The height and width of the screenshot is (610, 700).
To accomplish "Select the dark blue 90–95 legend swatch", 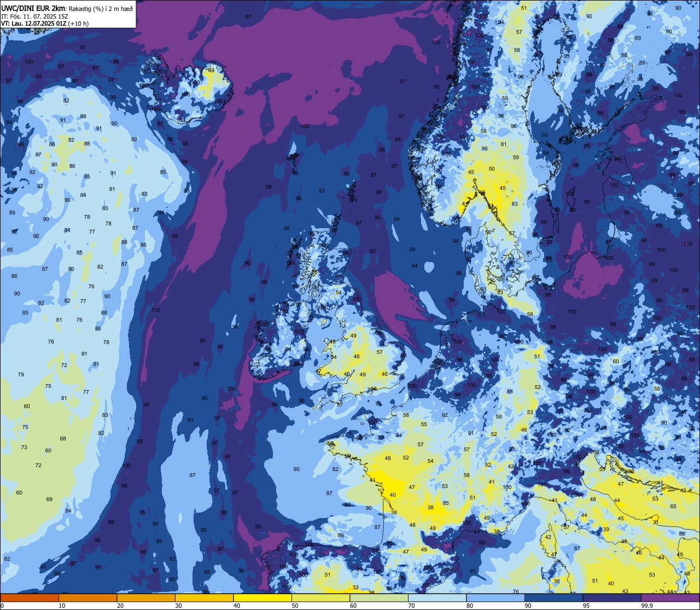I will click(553, 597).
